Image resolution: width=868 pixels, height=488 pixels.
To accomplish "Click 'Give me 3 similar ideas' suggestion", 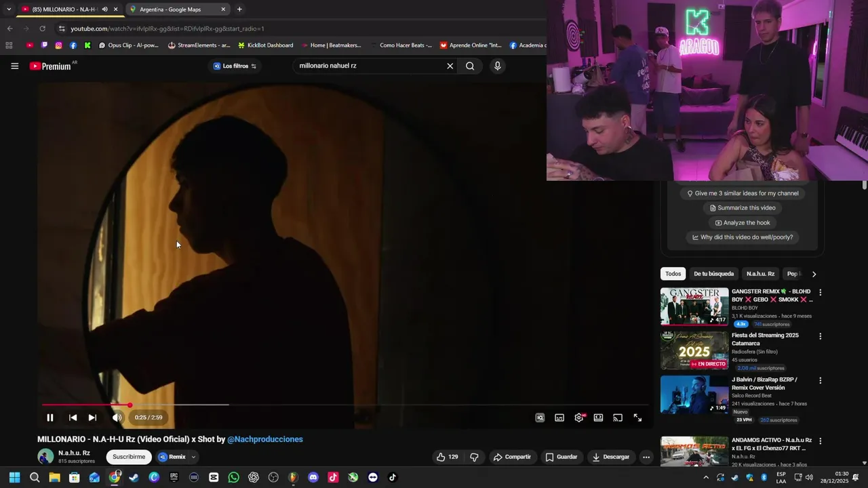I will tap(743, 193).
